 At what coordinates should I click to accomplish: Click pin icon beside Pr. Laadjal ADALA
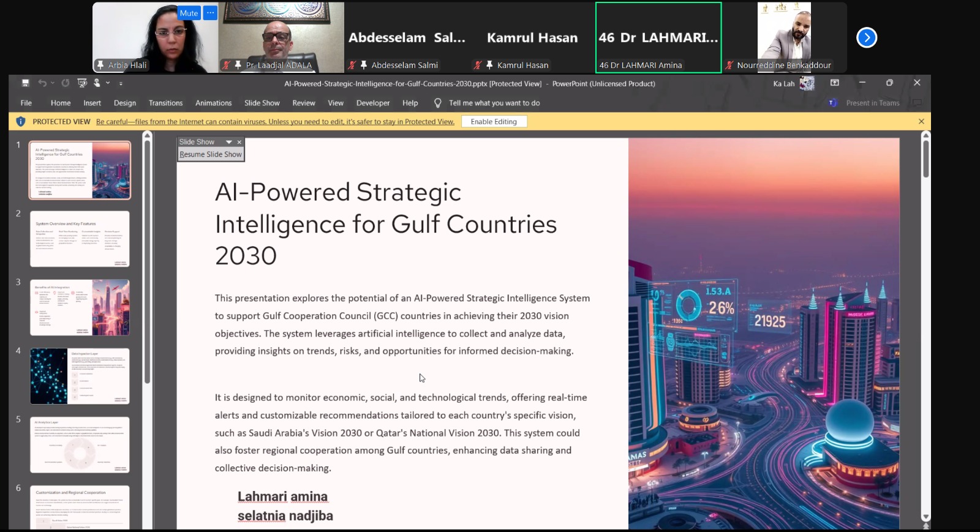point(238,65)
